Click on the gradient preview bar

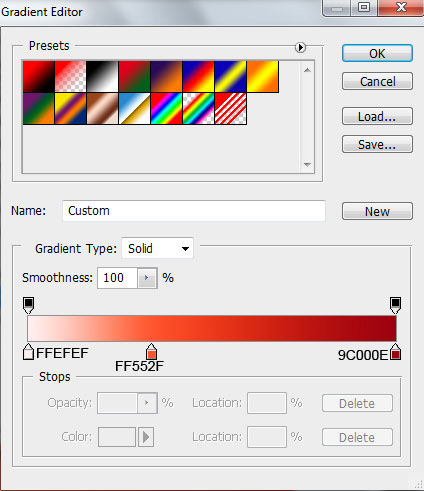pyautogui.click(x=212, y=328)
